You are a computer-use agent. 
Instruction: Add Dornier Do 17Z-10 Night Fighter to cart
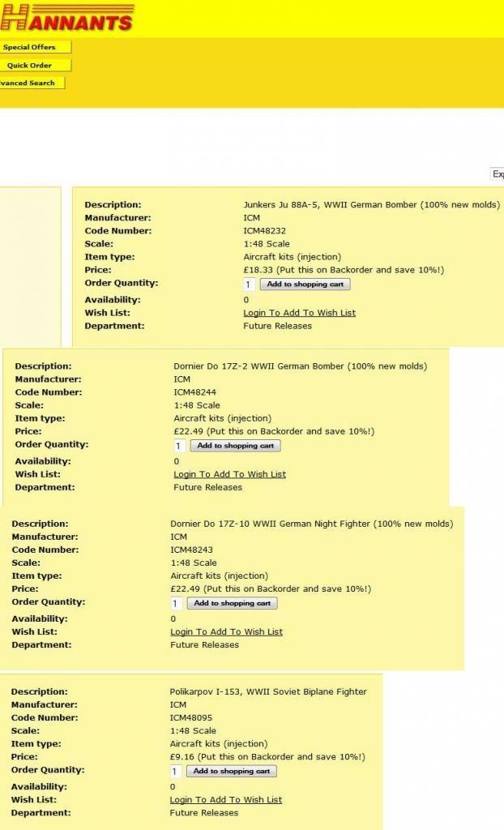click(x=232, y=603)
